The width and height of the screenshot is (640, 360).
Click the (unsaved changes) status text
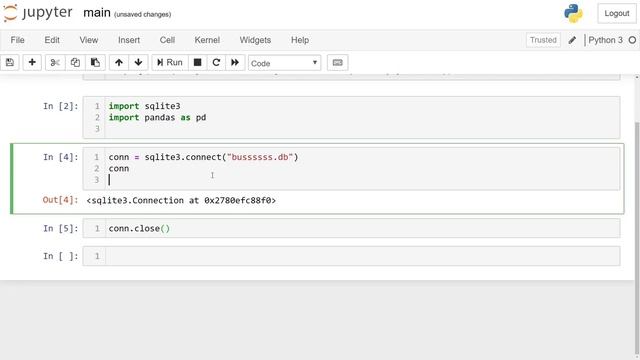pos(142,14)
